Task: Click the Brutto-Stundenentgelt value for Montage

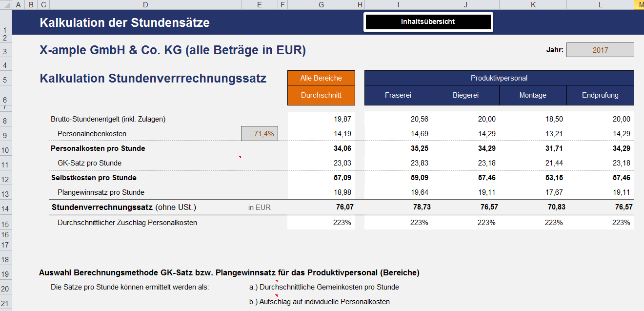Action: [532, 118]
